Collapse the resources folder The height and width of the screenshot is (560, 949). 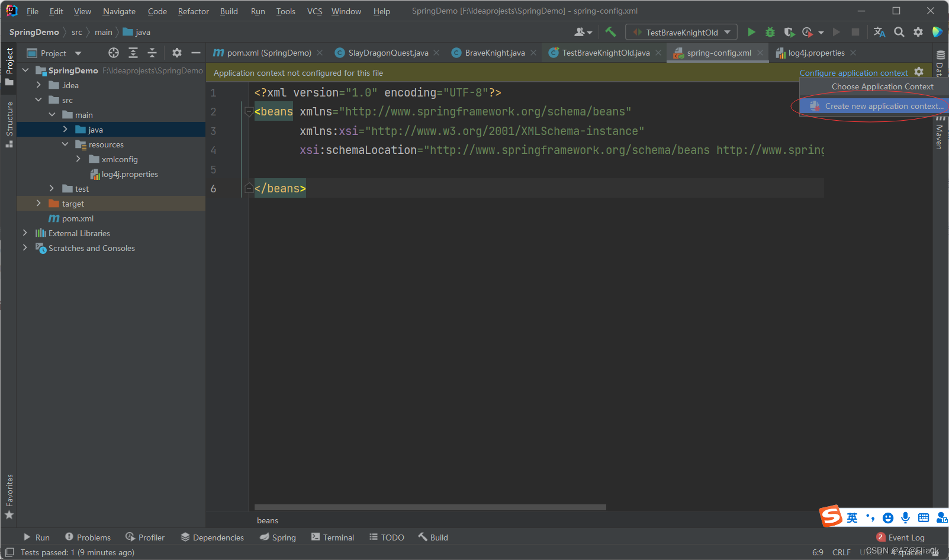tap(65, 144)
